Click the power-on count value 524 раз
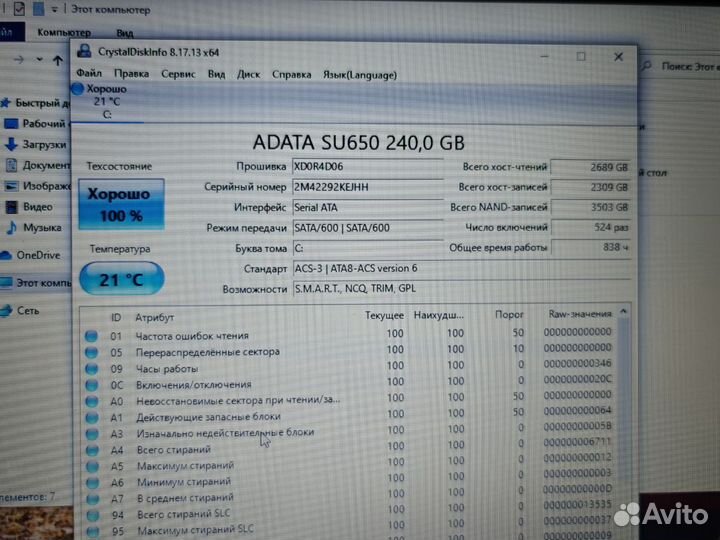This screenshot has width=720, height=540. click(x=591, y=227)
